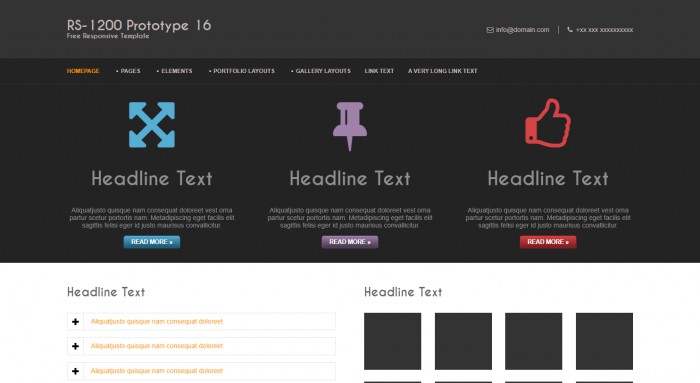Click the phone icon in the header
The image size is (700, 383).
tap(570, 30)
